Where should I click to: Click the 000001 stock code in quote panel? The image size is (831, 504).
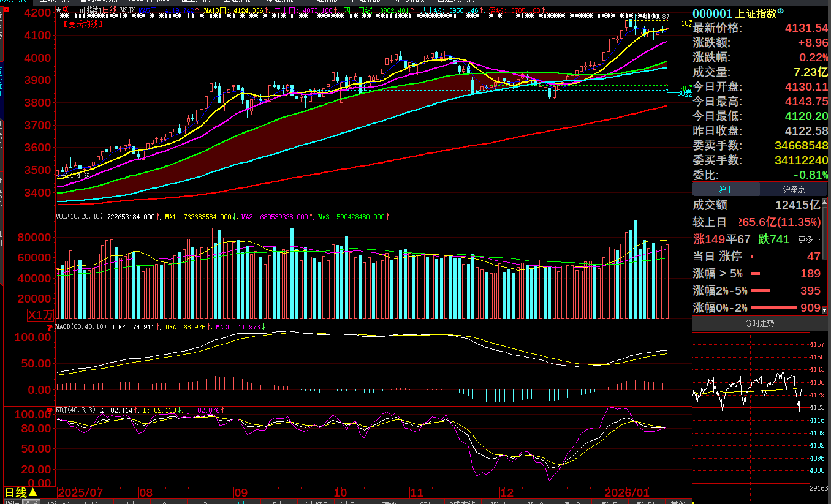pos(713,13)
